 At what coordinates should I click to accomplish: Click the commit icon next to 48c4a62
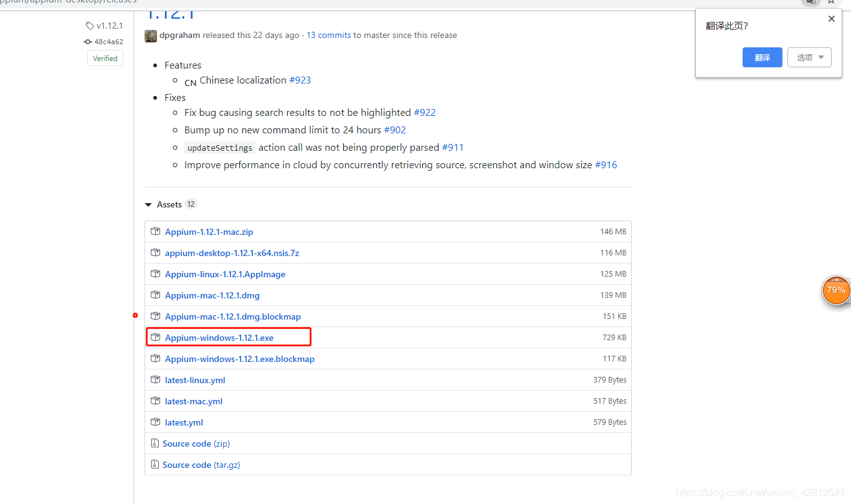(x=88, y=42)
